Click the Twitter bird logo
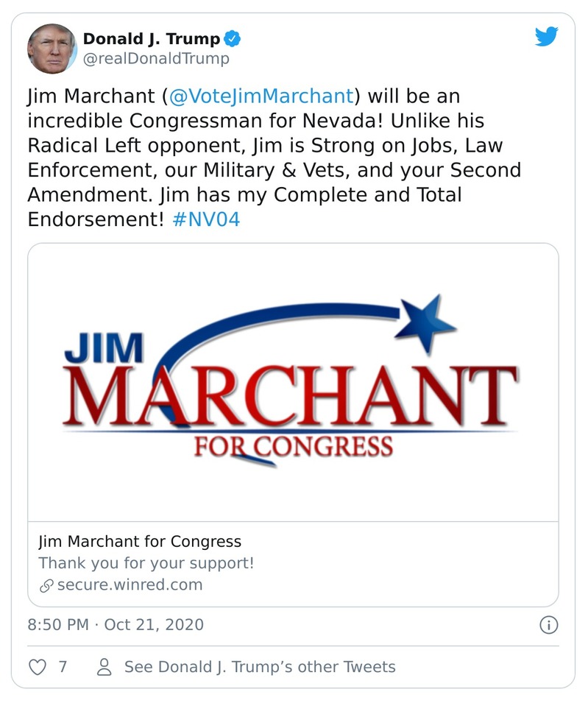 (546, 37)
